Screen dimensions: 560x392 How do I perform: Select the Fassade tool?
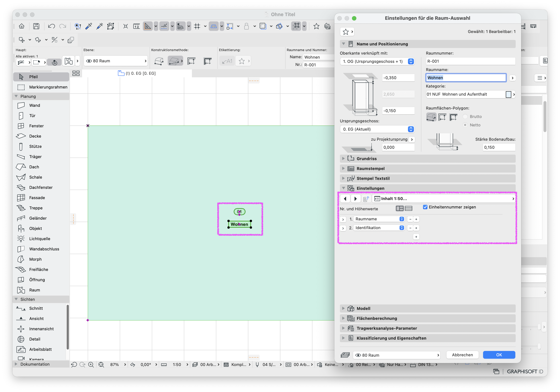point(41,198)
